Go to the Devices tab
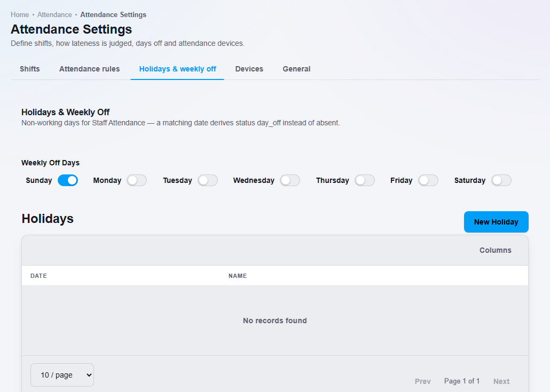Image resolution: width=550 pixels, height=392 pixels. [249, 69]
